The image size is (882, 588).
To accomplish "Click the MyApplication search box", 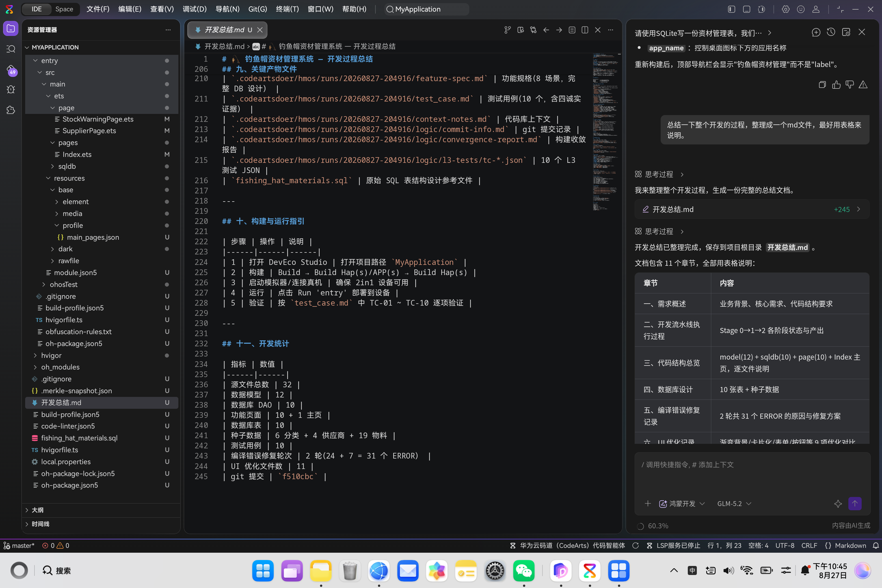I will coord(427,9).
